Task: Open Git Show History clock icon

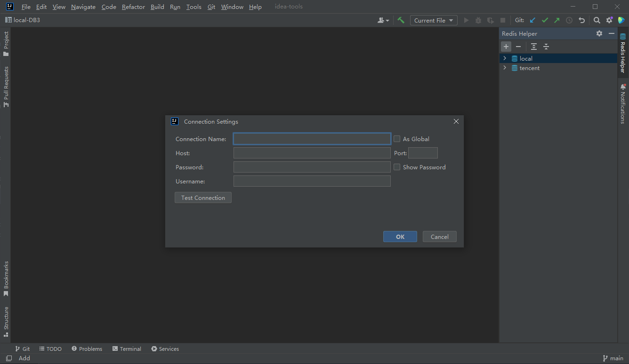Action: pyautogui.click(x=569, y=20)
